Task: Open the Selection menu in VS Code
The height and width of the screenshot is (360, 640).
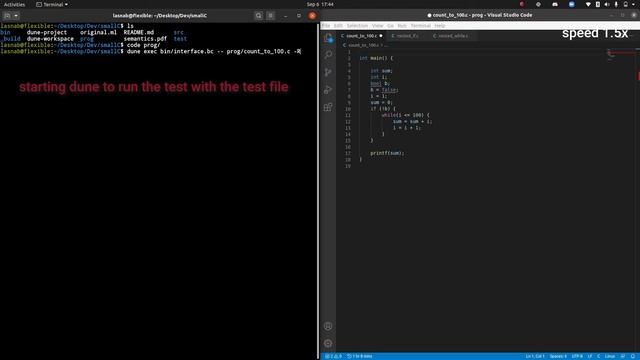Action: click(357, 26)
